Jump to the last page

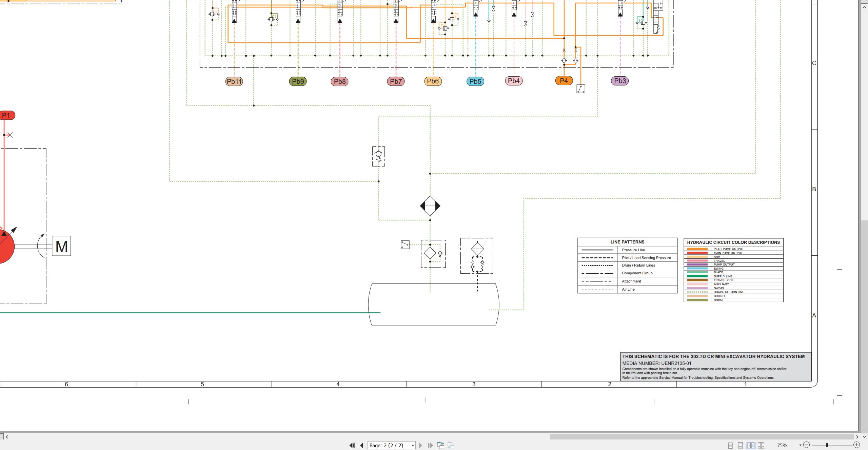pos(430,445)
